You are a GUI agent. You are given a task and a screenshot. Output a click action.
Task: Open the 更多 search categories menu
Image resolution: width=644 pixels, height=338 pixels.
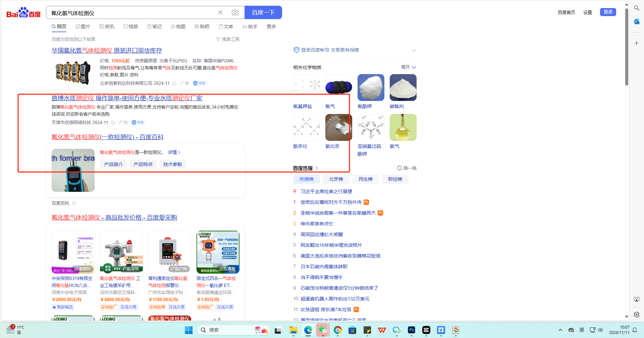click(x=271, y=26)
